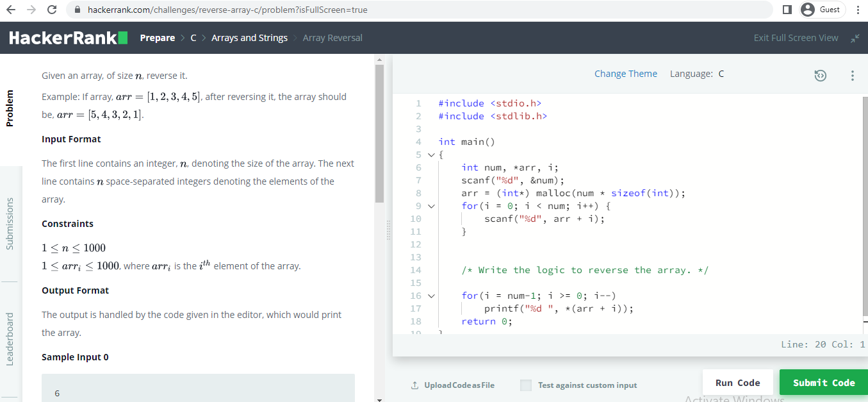Click the site lock icon in address bar
The height and width of the screenshot is (402, 868).
click(x=78, y=10)
